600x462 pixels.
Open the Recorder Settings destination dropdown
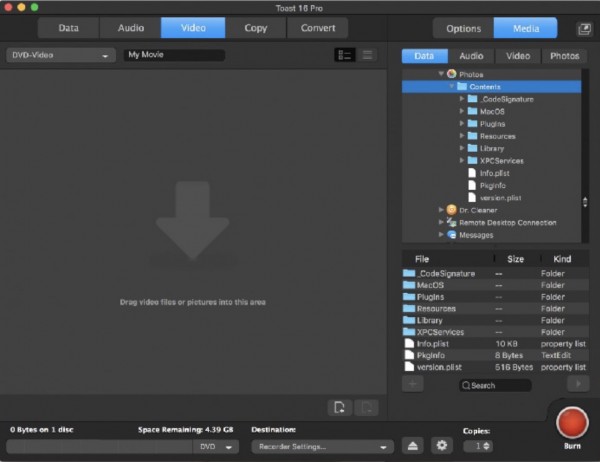coord(323,447)
